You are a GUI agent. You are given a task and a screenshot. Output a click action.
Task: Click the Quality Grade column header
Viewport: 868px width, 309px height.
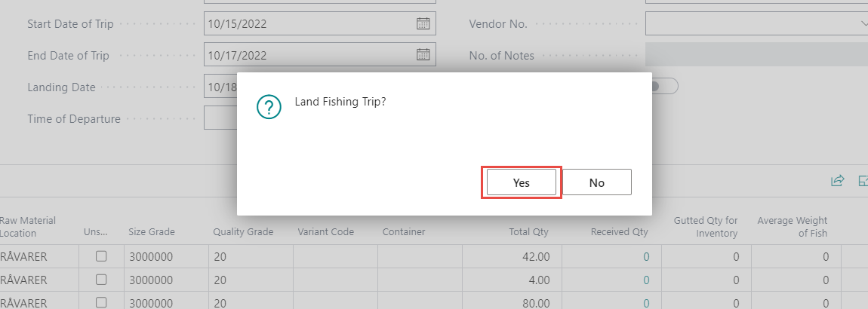coord(243,232)
